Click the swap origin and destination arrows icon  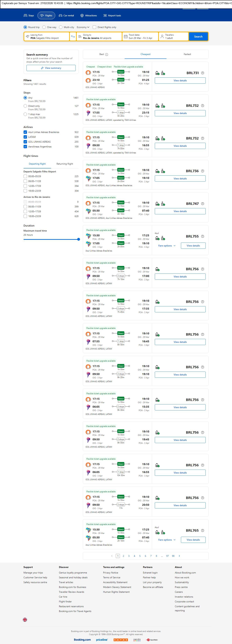click(73, 36)
